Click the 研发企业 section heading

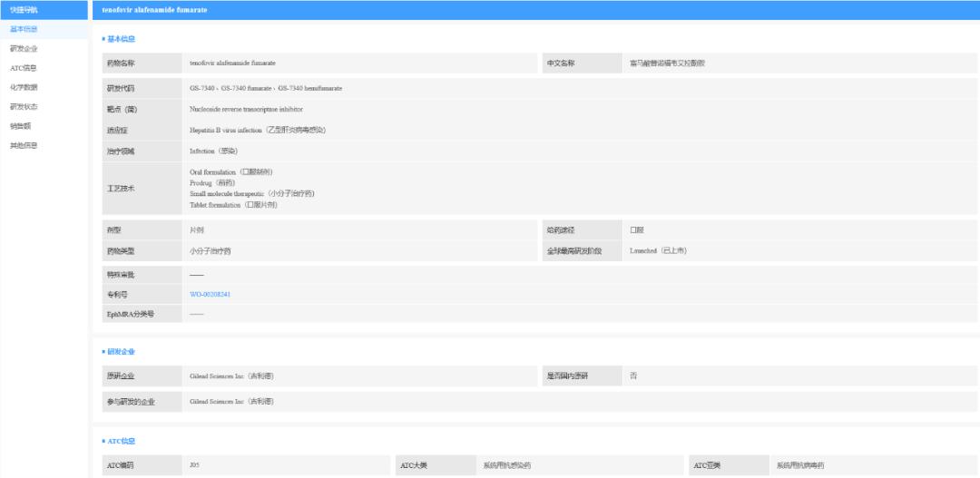[x=121, y=351]
